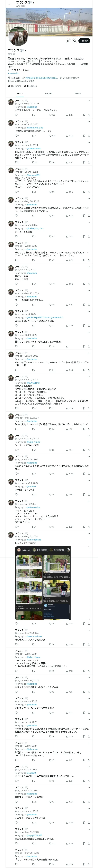Search this profile with the magnifier icon

pos(74,41)
